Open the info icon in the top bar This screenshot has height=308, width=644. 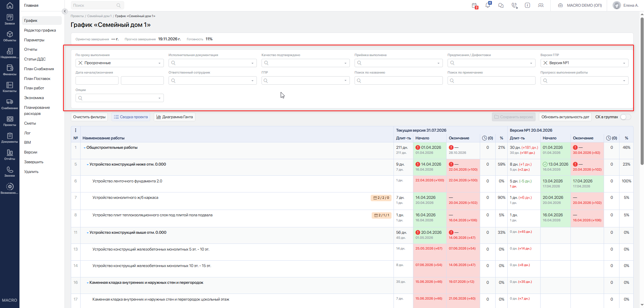(527, 5)
